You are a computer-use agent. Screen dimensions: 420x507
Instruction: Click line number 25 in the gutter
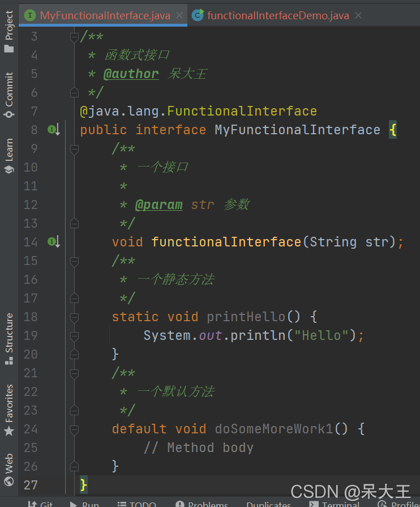coord(31,448)
